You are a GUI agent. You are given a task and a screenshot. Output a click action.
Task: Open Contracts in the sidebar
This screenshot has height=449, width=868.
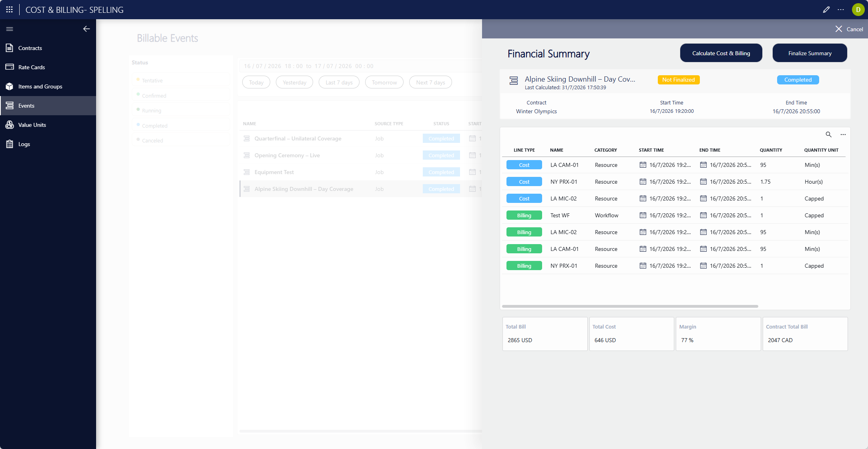coord(48,48)
